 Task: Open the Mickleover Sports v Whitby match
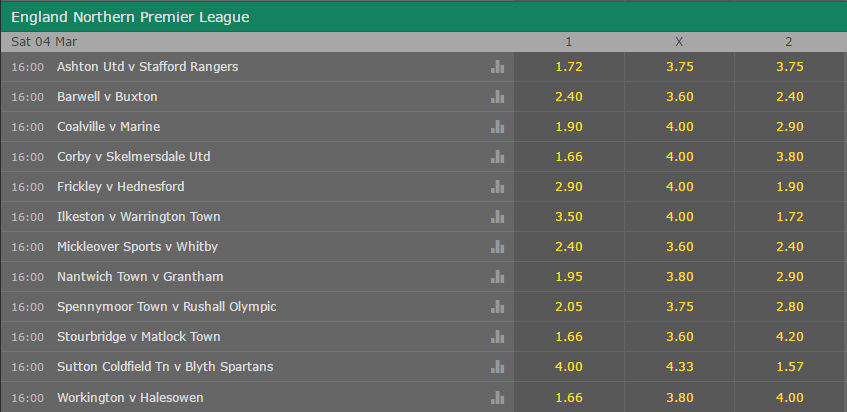(x=137, y=246)
